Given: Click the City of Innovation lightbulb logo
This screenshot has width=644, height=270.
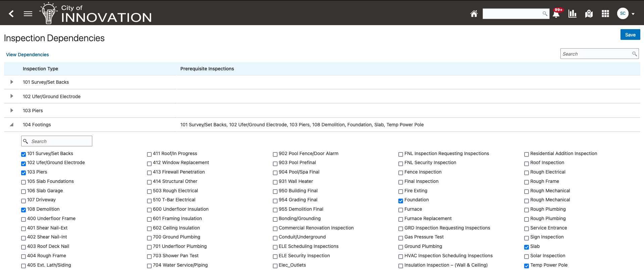Looking at the screenshot, I should tap(48, 13).
